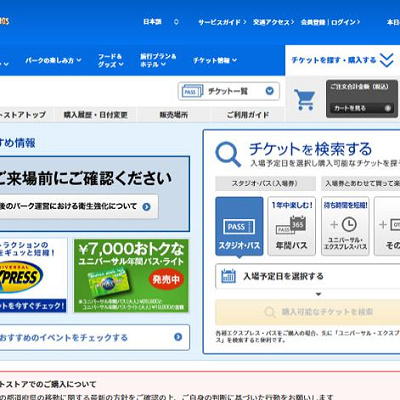Image resolution: width=400 pixels, height=400 pixels.
Task: Open the 入場予定日を選択する date picker
Action: (308, 276)
